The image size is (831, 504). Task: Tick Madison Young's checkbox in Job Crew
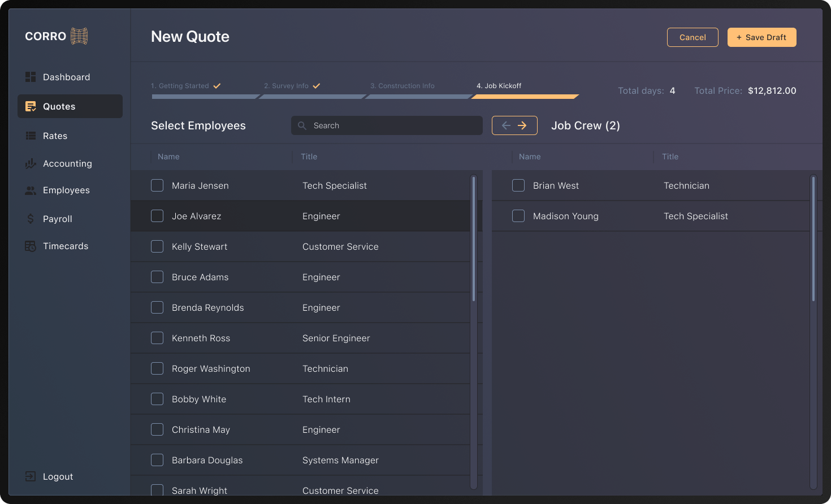coord(518,216)
